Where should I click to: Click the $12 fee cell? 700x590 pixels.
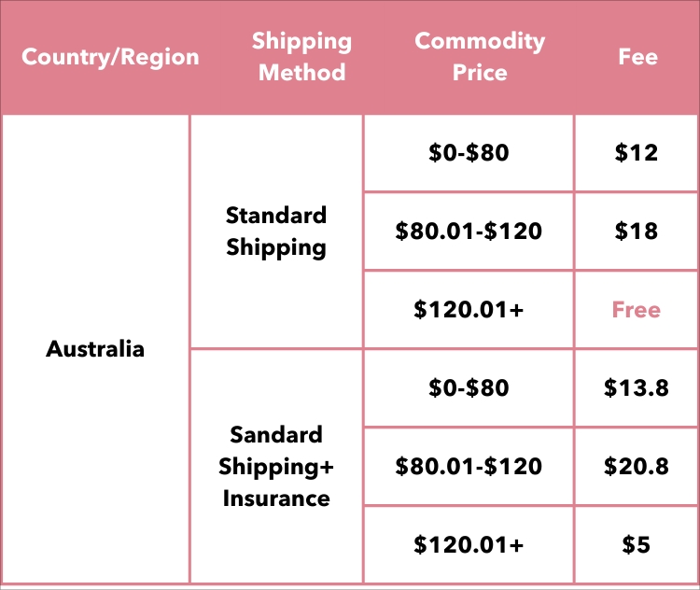click(x=637, y=153)
